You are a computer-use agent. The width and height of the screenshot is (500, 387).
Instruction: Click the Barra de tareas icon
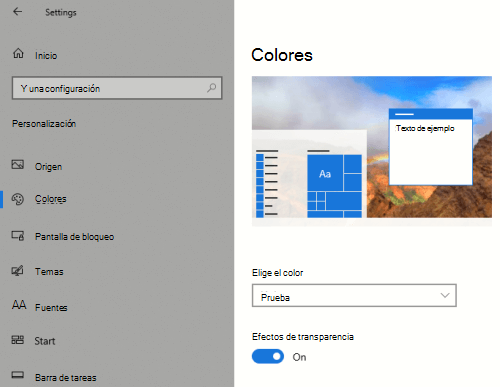[x=18, y=375]
